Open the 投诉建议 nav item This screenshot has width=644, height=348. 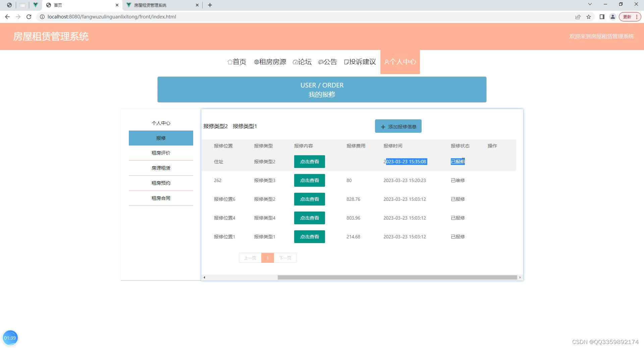(x=360, y=62)
